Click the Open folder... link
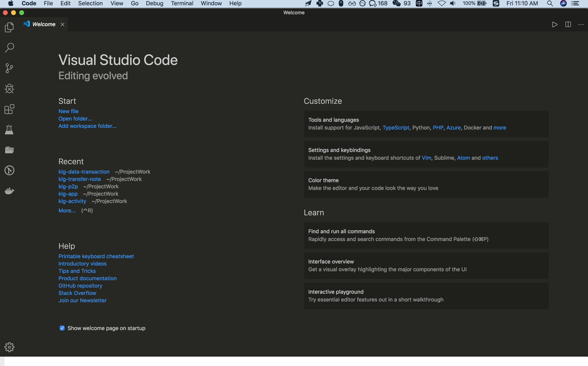The image size is (588, 366). 75,119
